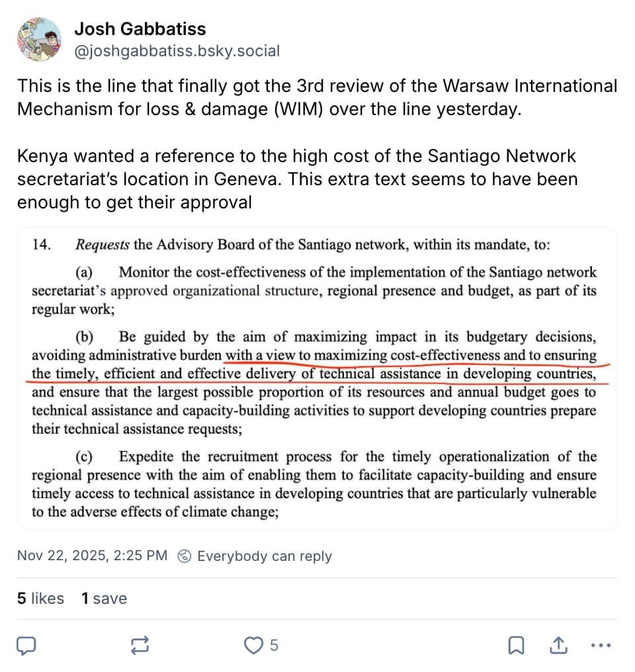Click the post text about Warsaw International Mechanism
The width and height of the screenshot is (635, 672).
(x=317, y=97)
